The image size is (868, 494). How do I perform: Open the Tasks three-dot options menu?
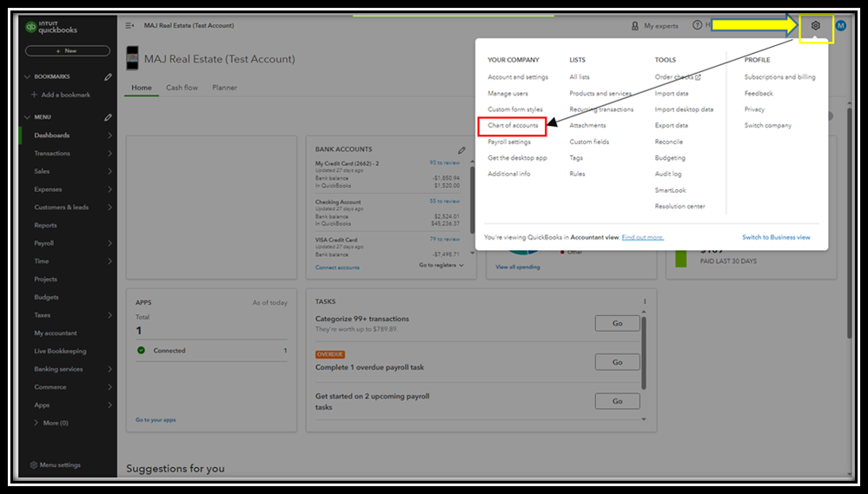(x=645, y=301)
